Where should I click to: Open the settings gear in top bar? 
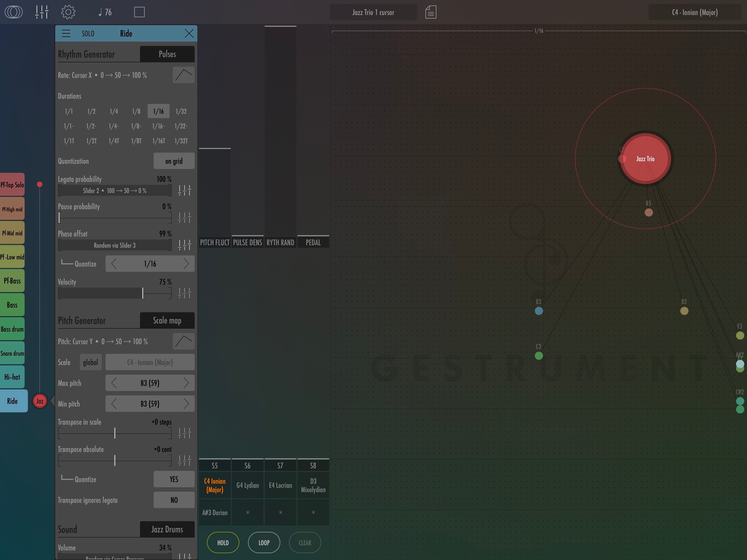tap(68, 12)
